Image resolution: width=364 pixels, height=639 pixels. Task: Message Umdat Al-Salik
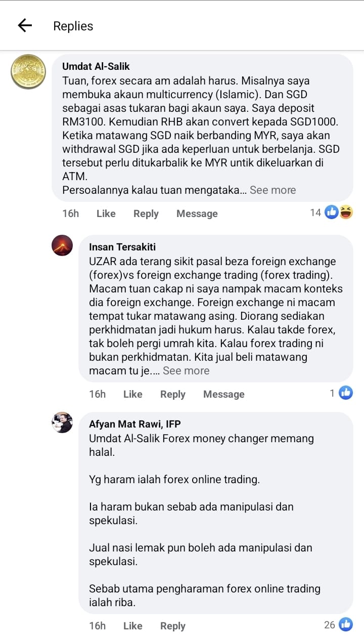tap(197, 214)
